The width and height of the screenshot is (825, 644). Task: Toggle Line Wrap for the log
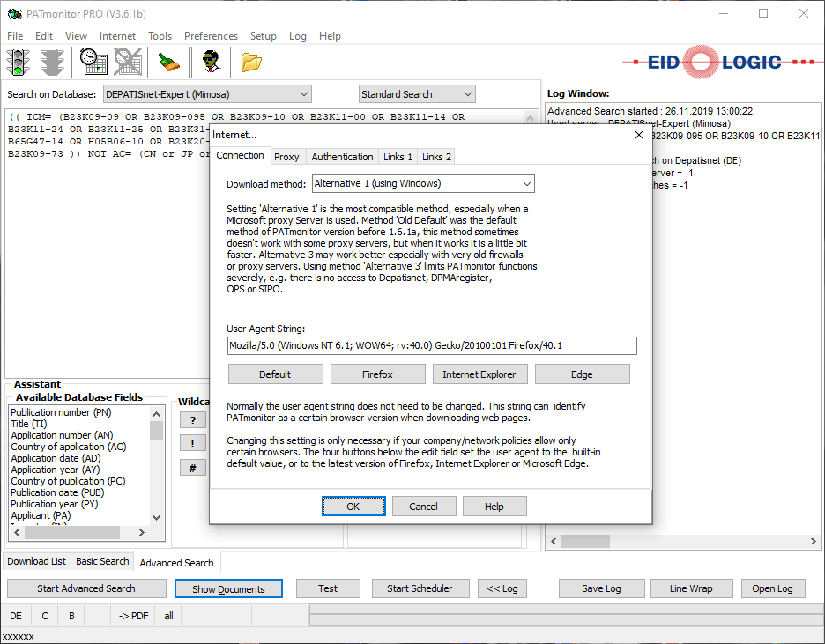(691, 588)
